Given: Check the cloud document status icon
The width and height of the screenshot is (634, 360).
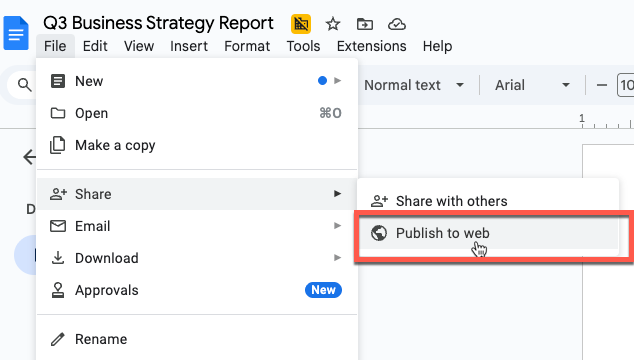Looking at the screenshot, I should coord(397,24).
